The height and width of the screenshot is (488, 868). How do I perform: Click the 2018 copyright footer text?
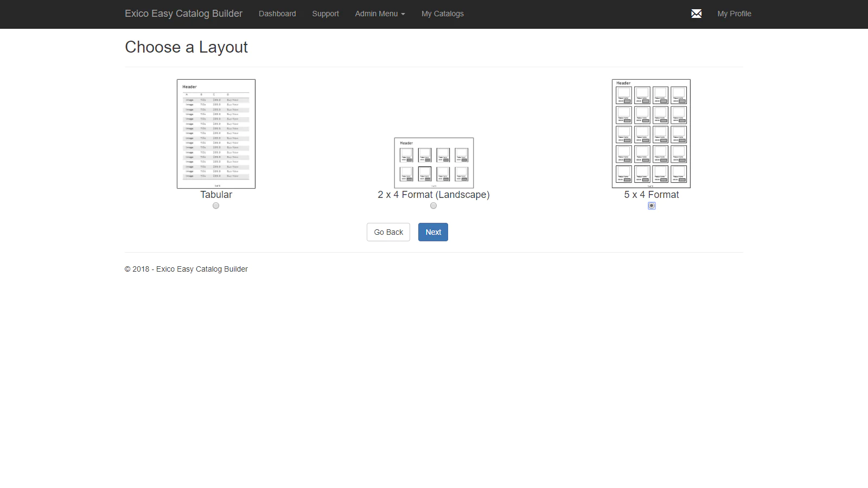[186, 269]
